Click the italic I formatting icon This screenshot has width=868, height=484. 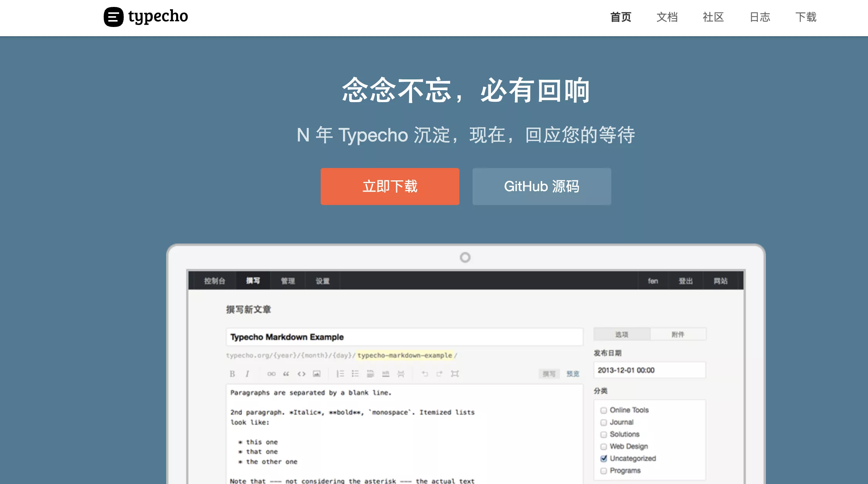pyautogui.click(x=247, y=374)
